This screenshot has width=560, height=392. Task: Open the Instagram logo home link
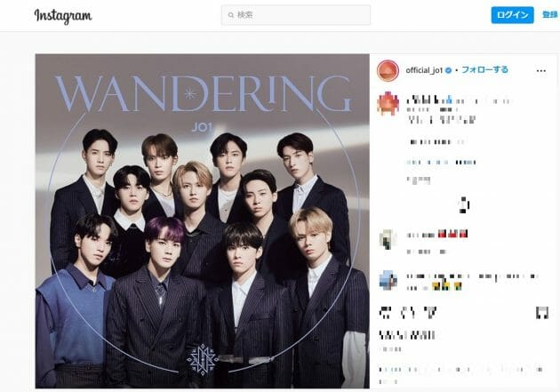[x=63, y=16]
